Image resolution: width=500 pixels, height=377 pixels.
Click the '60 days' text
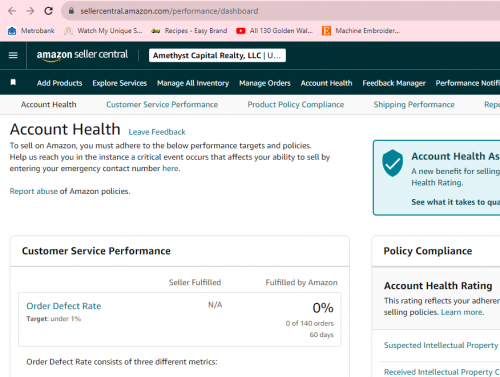(321, 335)
